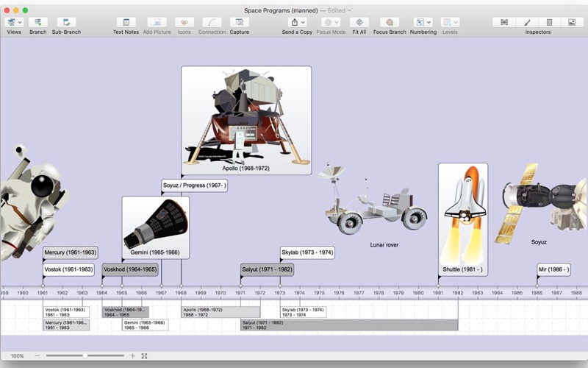Click the Focus Branch icon

390,23
